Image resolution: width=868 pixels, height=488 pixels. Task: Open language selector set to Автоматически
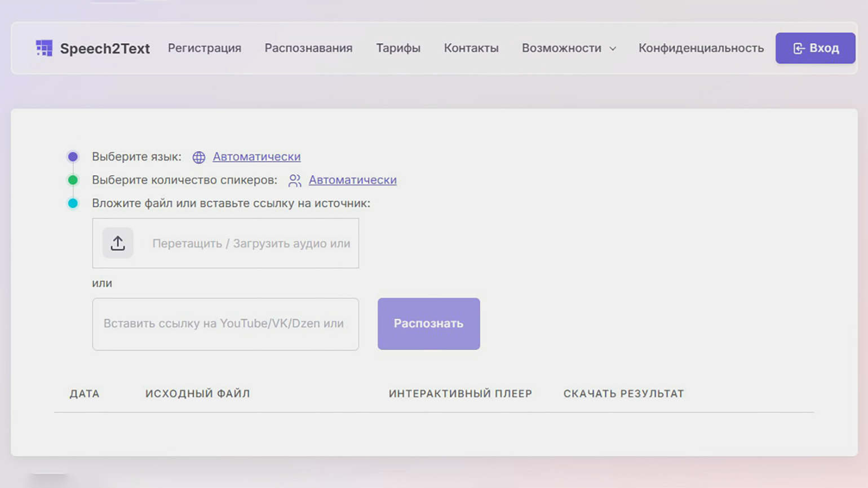pos(256,157)
